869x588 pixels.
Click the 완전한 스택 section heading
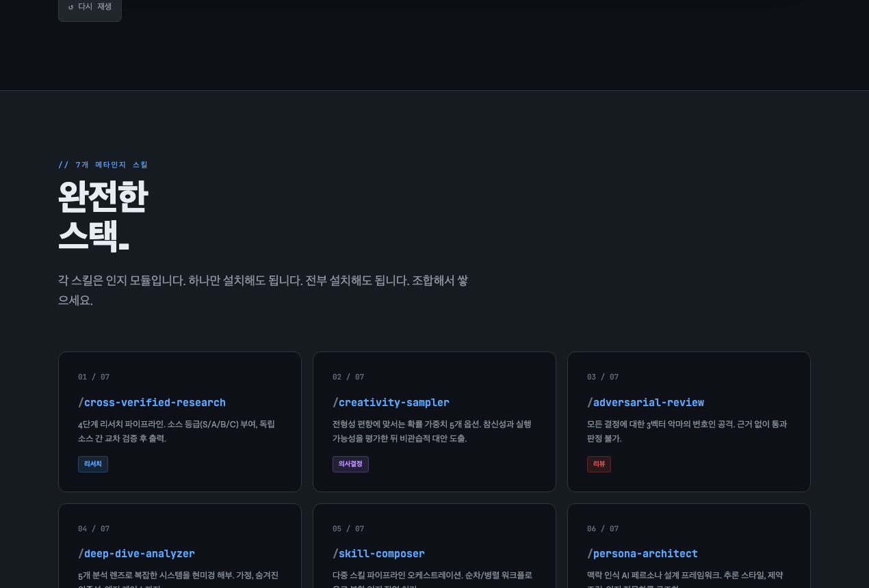coord(103,216)
